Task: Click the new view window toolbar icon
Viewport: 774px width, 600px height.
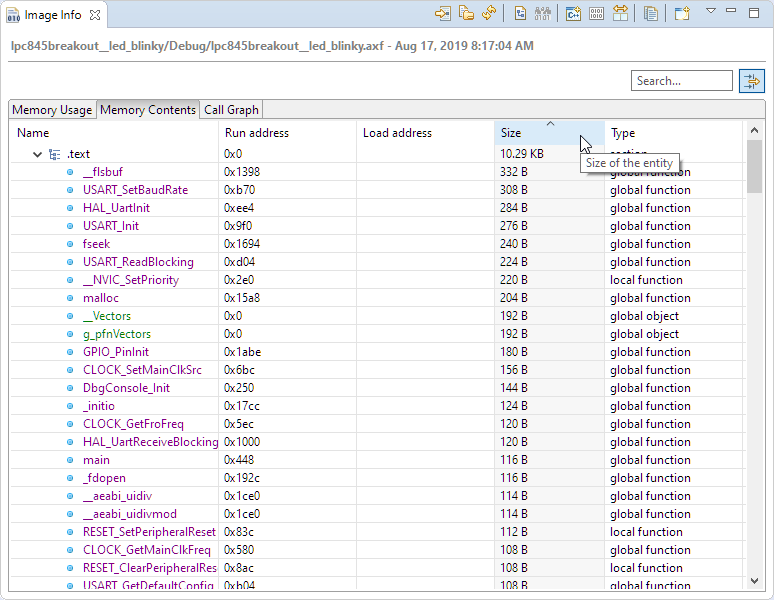Action: (x=681, y=14)
